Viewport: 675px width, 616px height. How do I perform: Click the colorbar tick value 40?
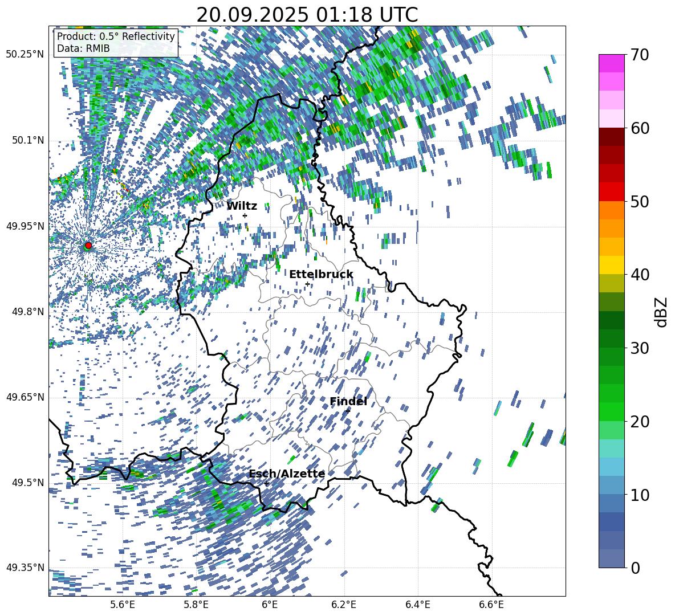(x=639, y=275)
